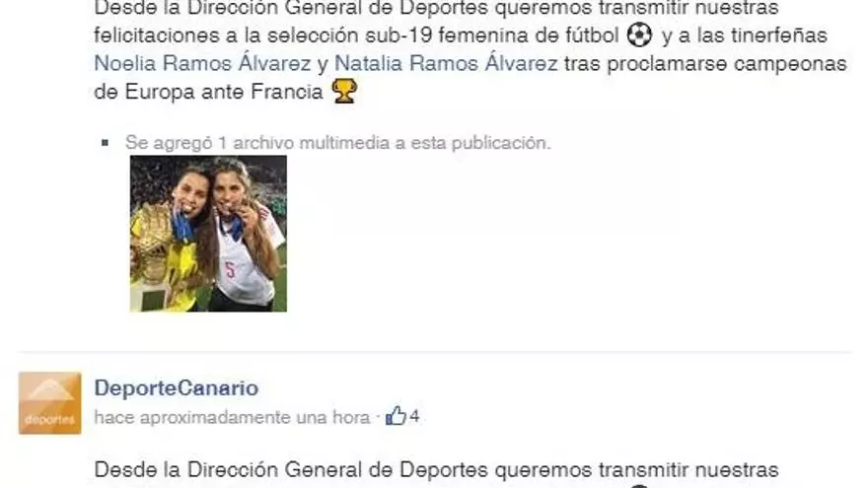Image resolution: width=868 pixels, height=488 pixels.
Task: Click the thumbs-up like icon
Action: coord(396,415)
